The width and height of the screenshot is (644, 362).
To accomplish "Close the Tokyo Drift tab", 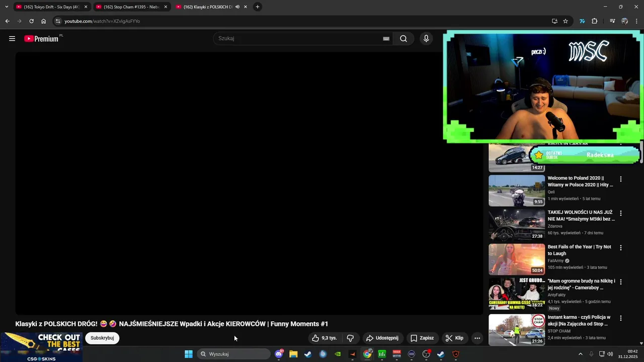I will 86,7.
